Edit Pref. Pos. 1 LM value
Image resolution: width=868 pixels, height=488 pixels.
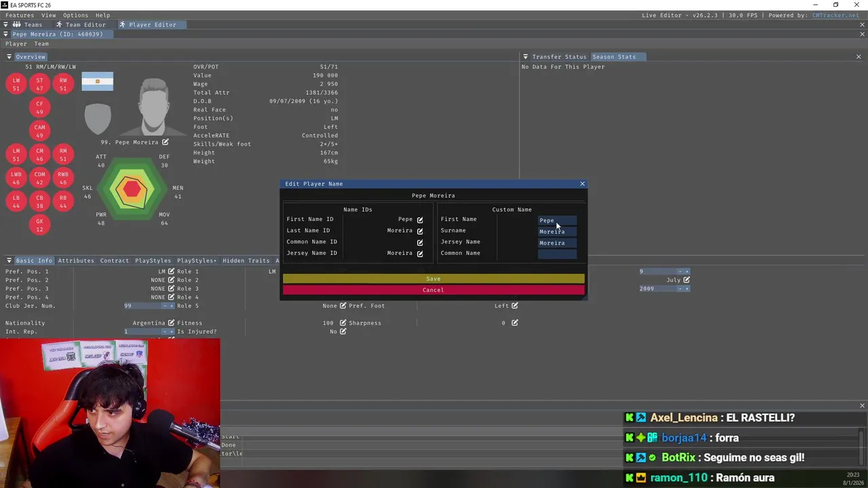(171, 271)
